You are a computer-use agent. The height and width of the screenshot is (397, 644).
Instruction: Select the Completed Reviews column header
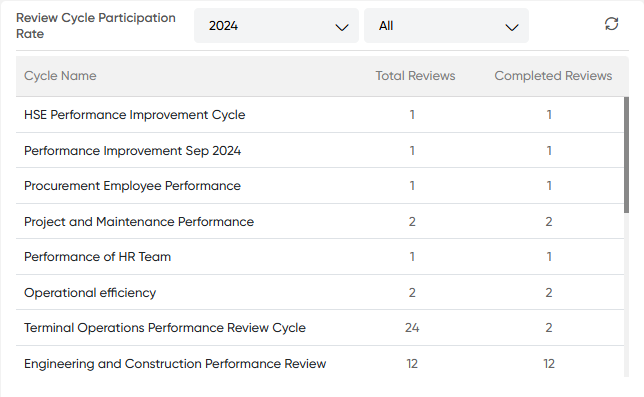pos(553,76)
